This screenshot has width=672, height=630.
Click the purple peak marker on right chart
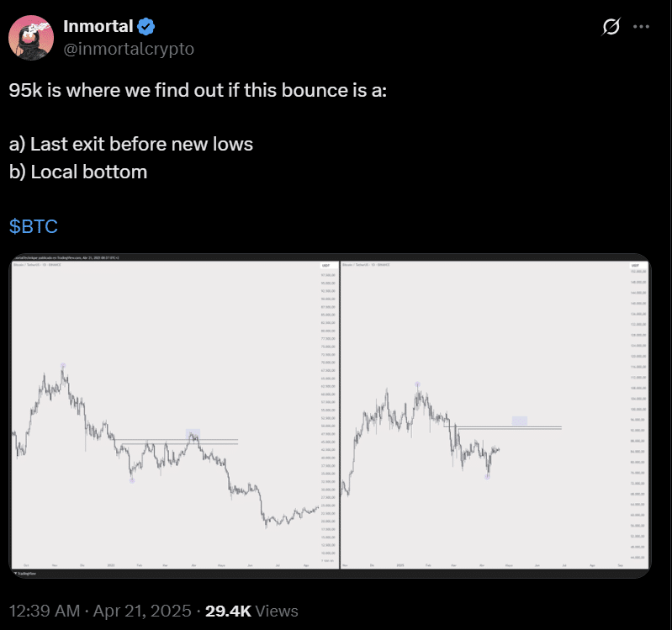(417, 384)
